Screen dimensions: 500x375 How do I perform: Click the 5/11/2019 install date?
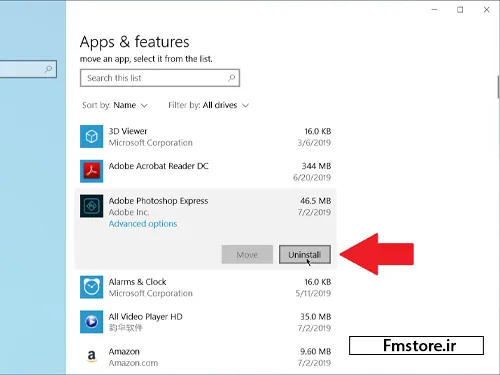tap(313, 293)
